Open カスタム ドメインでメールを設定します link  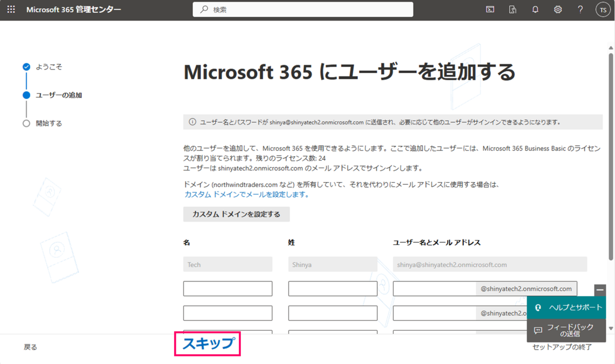pos(247,195)
